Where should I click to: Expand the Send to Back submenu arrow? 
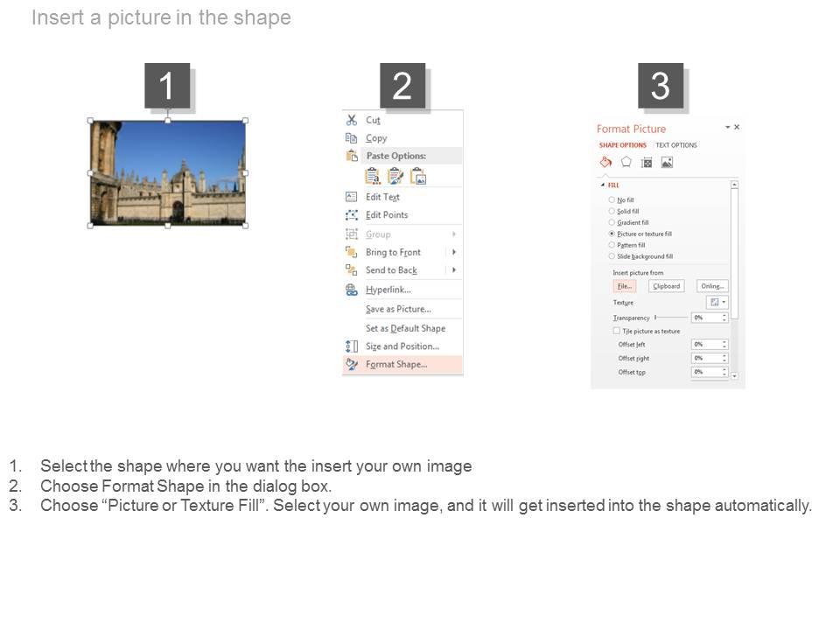click(454, 270)
